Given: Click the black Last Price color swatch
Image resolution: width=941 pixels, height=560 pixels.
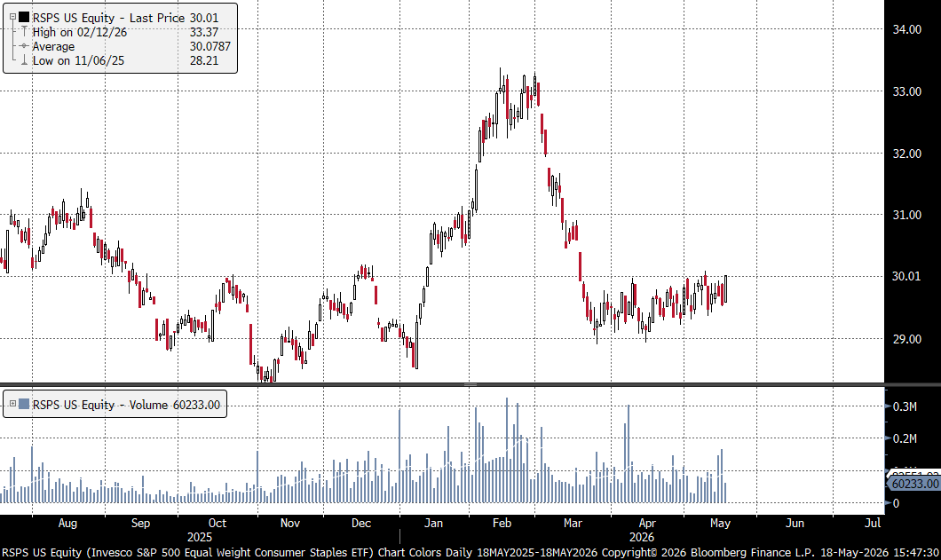Looking at the screenshot, I should point(24,18).
